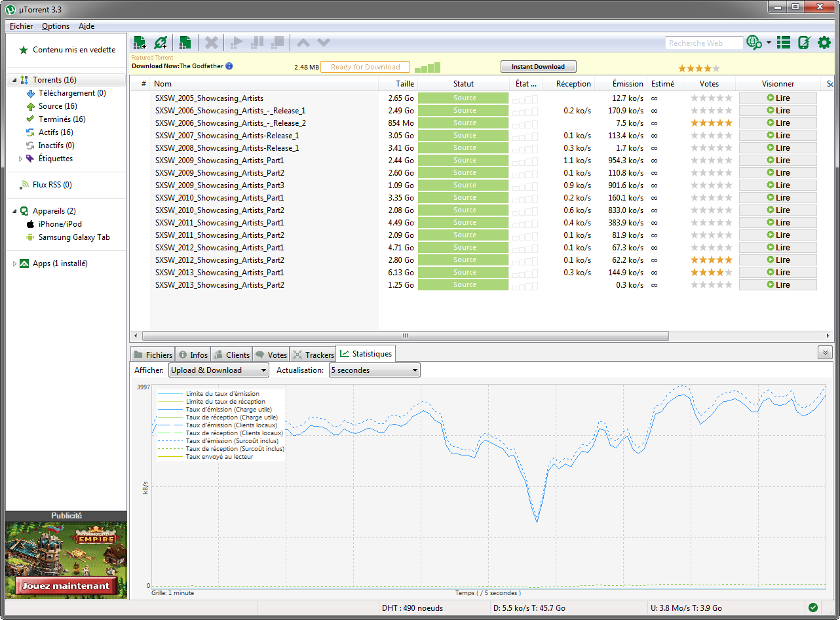Expand the Apps (1 installé) node
Screen dimensions: 840x620
tap(14, 263)
